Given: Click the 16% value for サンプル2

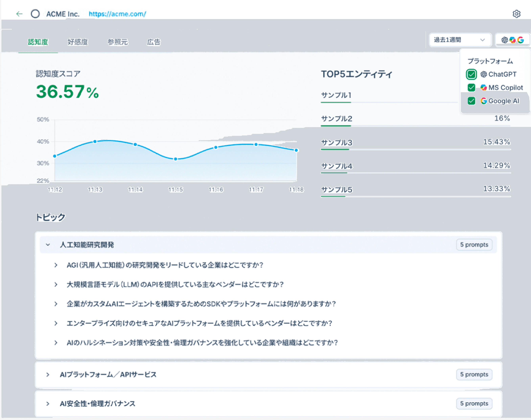Looking at the screenshot, I should (x=502, y=118).
